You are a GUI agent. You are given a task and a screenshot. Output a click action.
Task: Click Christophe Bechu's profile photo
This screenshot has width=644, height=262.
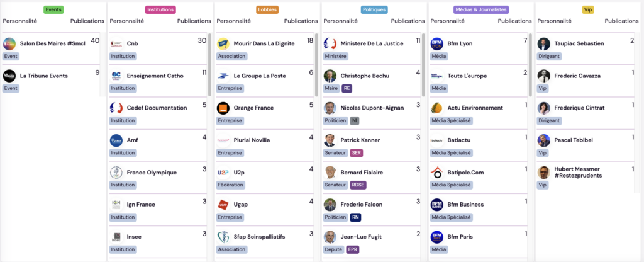pyautogui.click(x=330, y=76)
